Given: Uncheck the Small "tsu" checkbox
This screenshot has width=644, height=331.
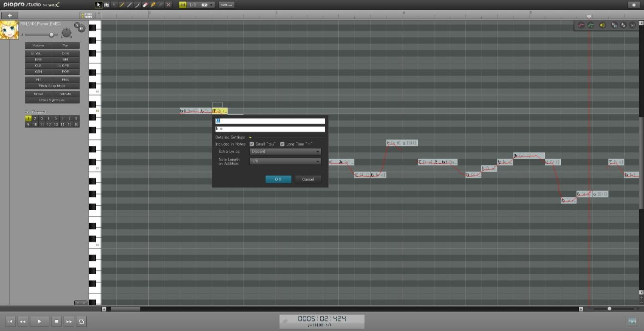Looking at the screenshot, I should pos(252,144).
